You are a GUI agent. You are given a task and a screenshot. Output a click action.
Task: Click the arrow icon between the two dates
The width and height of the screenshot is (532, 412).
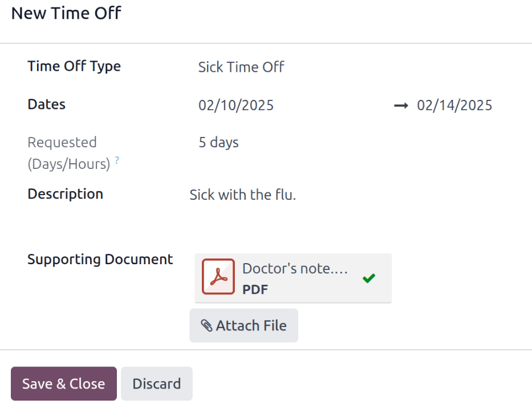(x=401, y=105)
